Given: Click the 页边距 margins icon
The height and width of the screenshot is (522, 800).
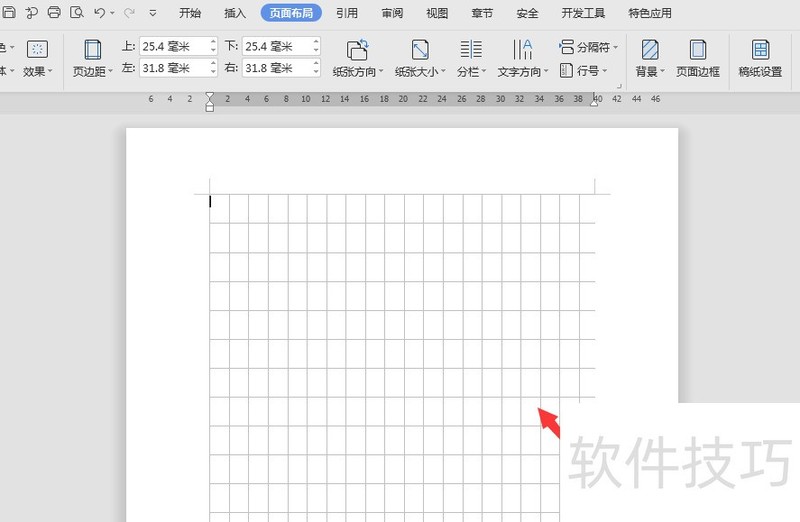Looking at the screenshot, I should (92, 50).
